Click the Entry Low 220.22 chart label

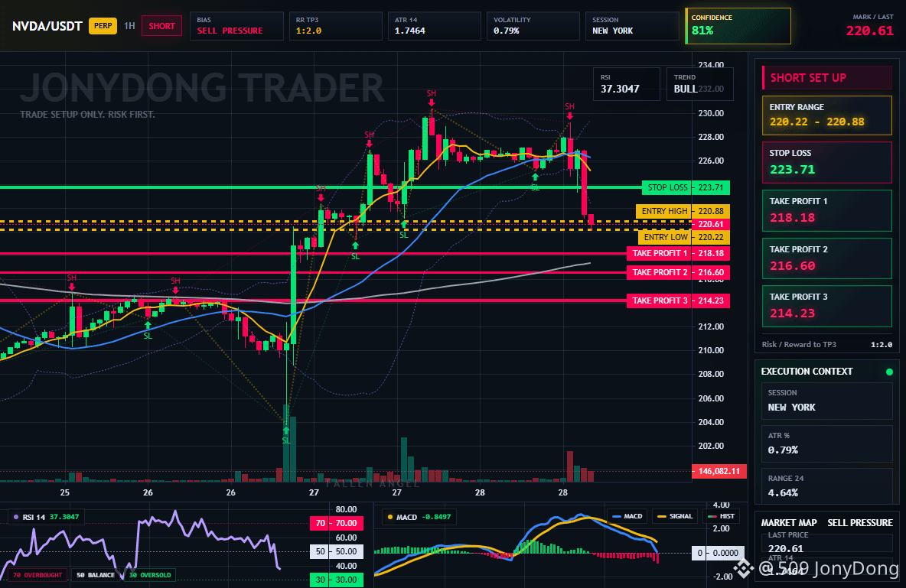684,237
